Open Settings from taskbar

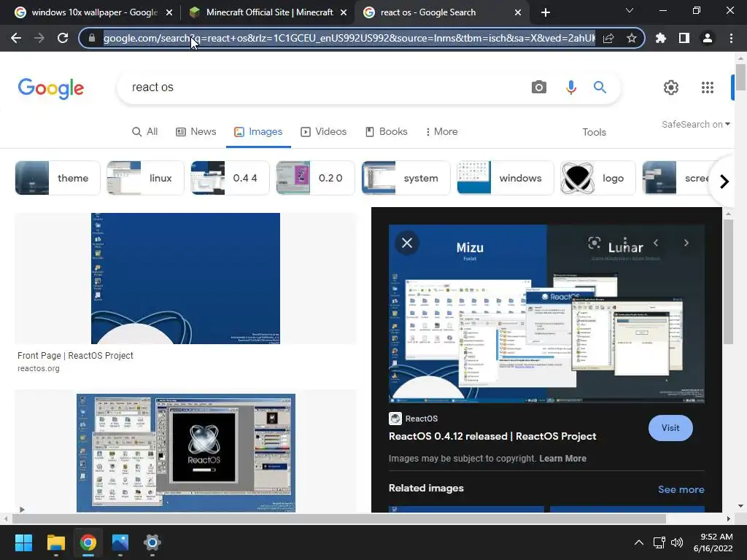click(152, 542)
